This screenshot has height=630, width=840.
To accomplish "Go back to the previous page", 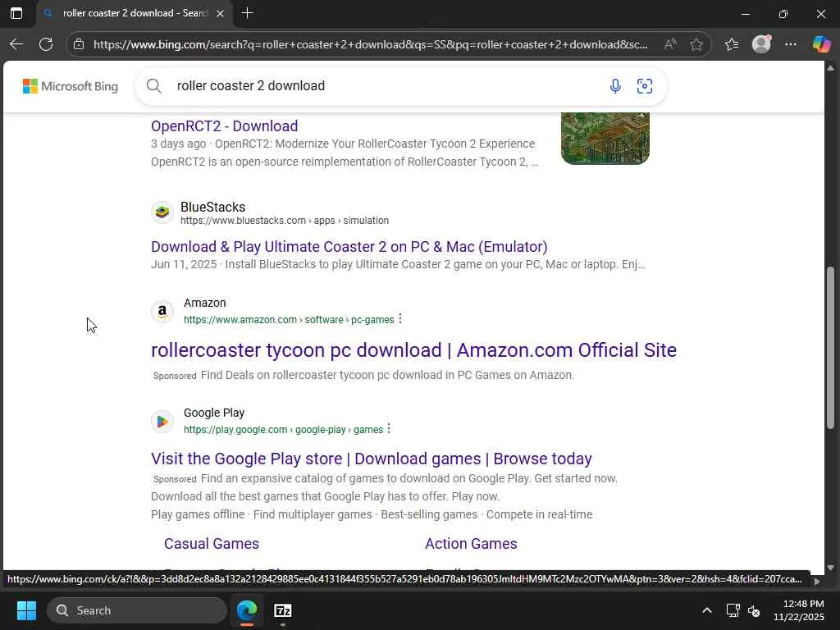I will pyautogui.click(x=16, y=44).
